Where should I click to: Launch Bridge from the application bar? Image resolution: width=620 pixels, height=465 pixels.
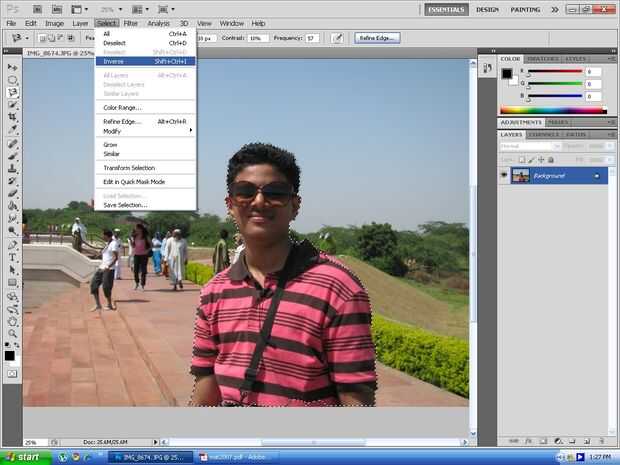pos(37,9)
